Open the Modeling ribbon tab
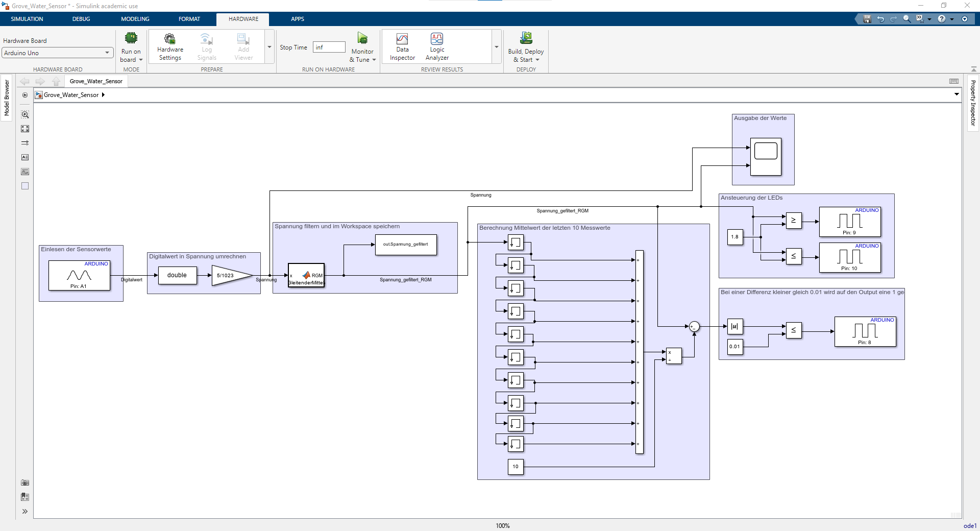The width and height of the screenshot is (980, 531). (x=135, y=19)
